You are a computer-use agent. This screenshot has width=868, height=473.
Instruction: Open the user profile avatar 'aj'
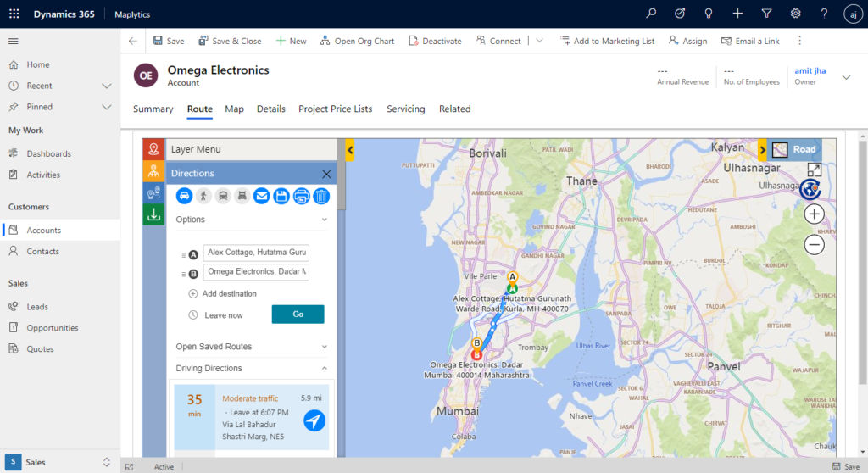click(x=853, y=14)
